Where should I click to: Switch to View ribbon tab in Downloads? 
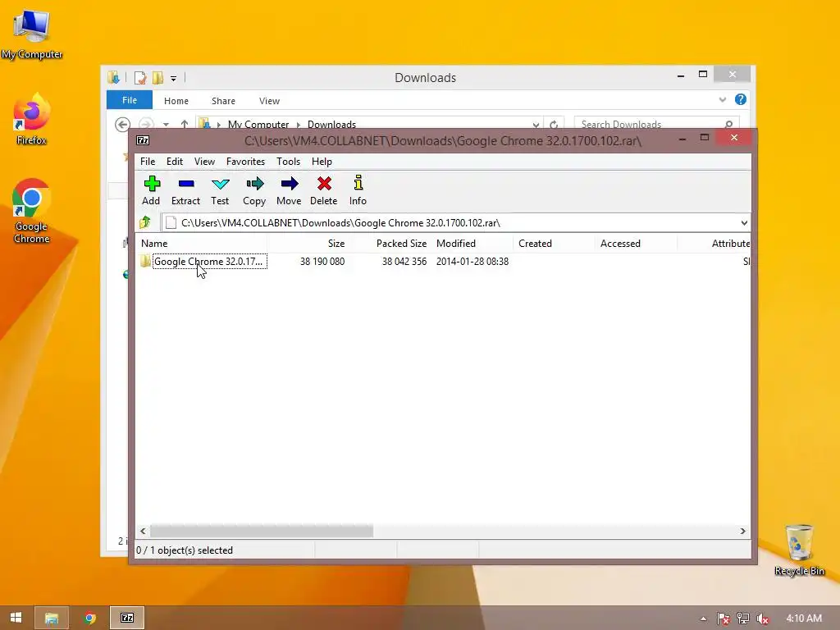269,101
